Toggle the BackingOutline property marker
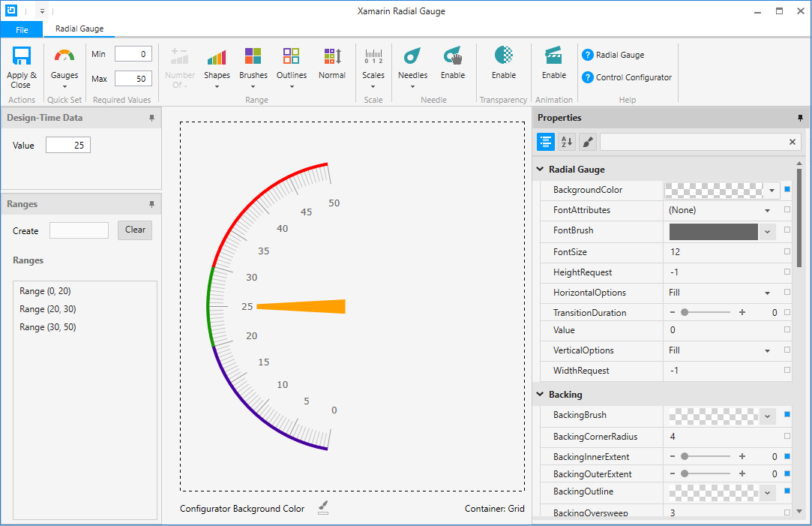The image size is (812, 526). click(x=787, y=491)
